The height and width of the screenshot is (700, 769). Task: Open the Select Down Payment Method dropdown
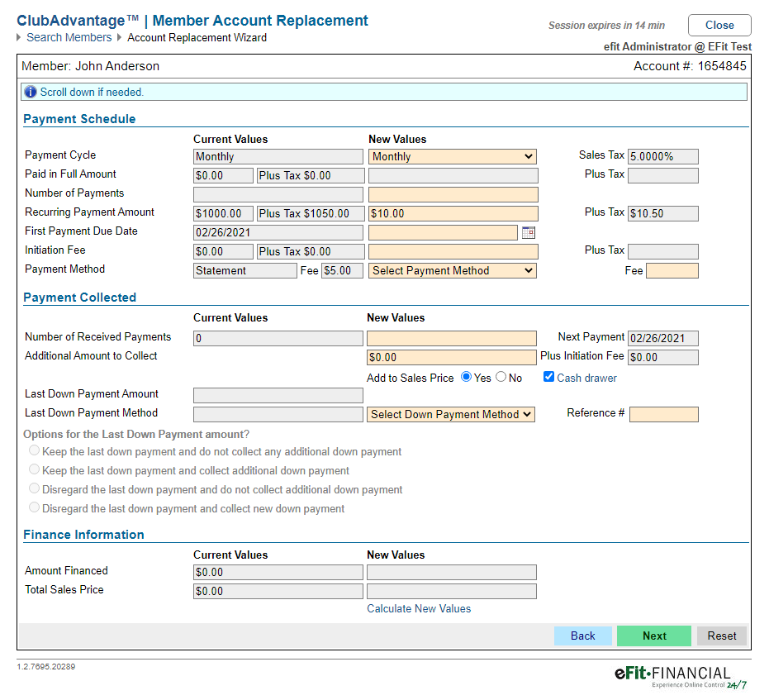[451, 415]
